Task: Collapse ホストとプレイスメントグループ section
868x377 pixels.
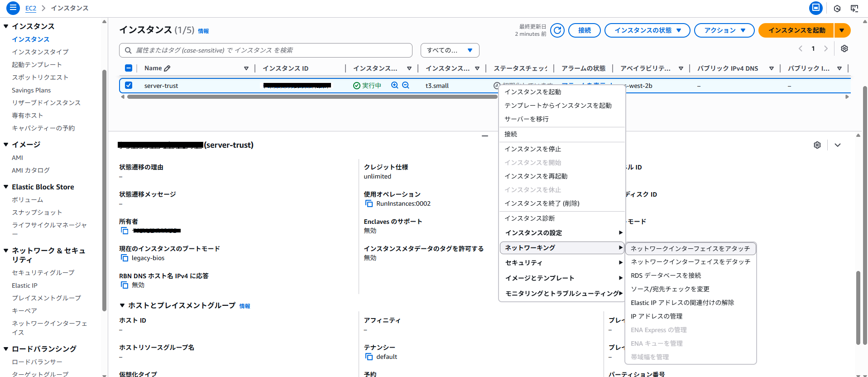Action: (122, 305)
